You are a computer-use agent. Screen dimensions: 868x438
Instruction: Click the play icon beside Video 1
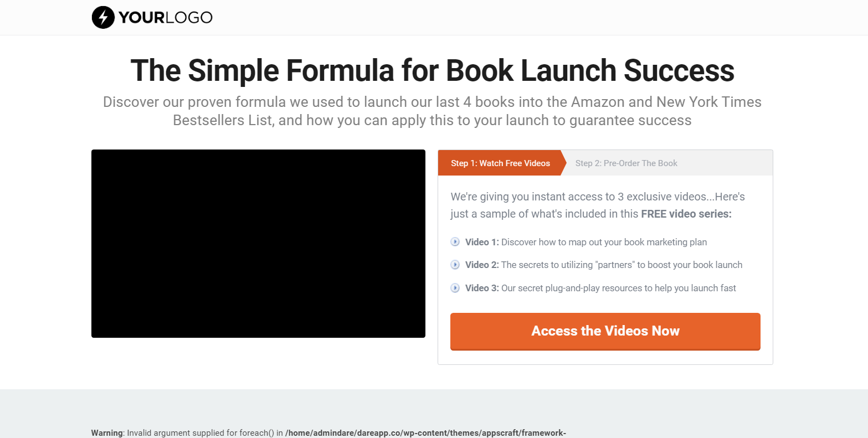pos(455,242)
